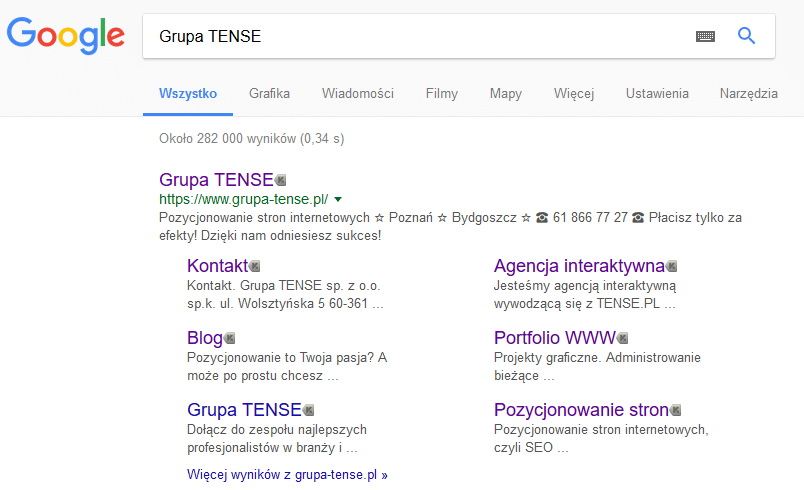
Task: Open the Portfolio WWW sitelink
Action: tap(555, 338)
